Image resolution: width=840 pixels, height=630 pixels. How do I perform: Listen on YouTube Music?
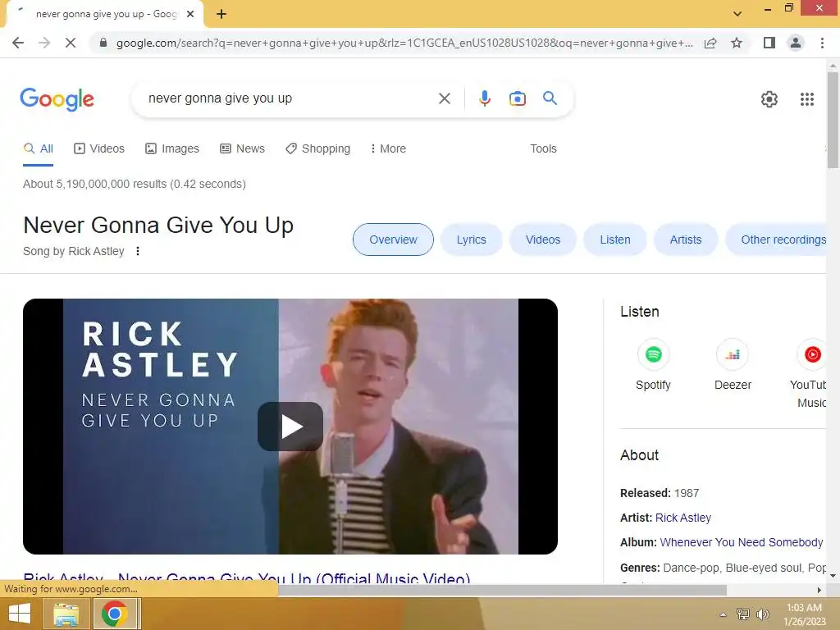pos(808,374)
